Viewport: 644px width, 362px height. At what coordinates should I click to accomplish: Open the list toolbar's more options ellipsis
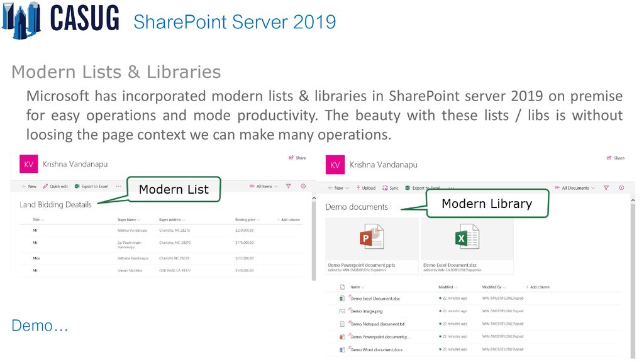pyautogui.click(x=119, y=186)
